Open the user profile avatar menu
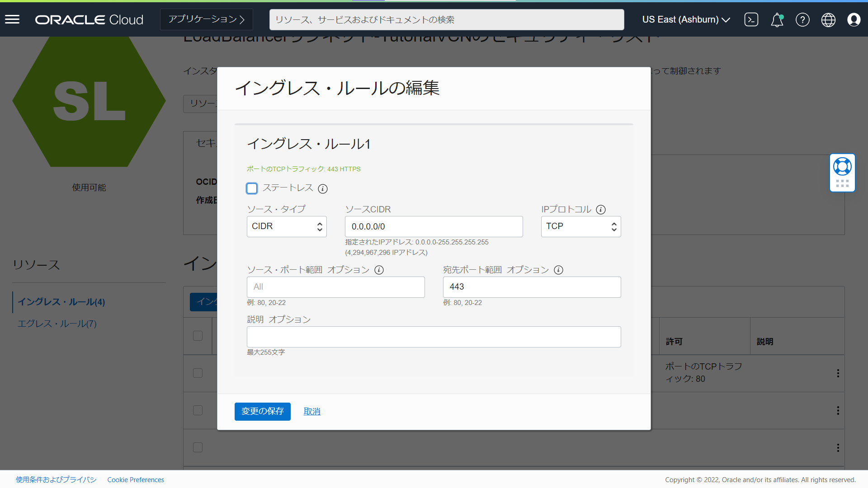This screenshot has height=488, width=868. [x=854, y=19]
